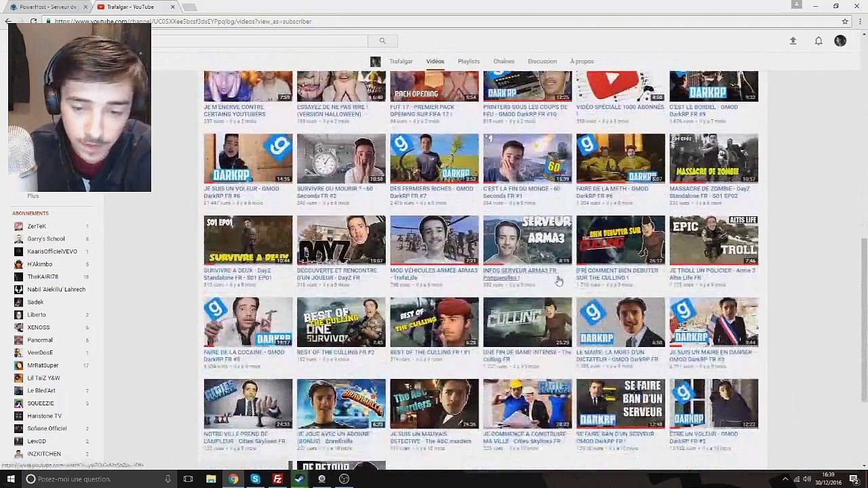Open the YouTube upload arrow icon
This screenshot has width=868, height=488.
793,41
